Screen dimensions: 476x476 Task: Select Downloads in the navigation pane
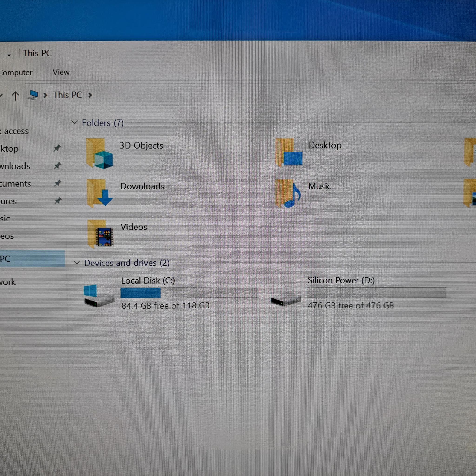(15, 166)
